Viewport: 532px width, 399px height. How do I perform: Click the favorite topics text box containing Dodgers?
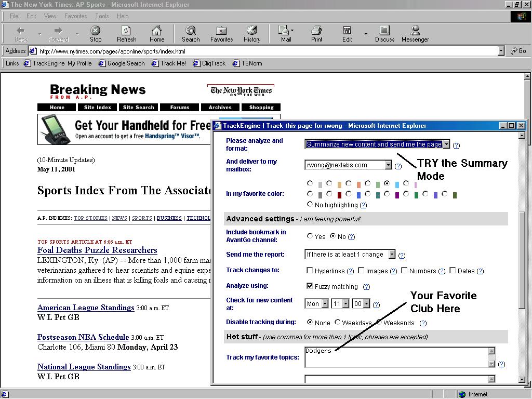coord(396,357)
